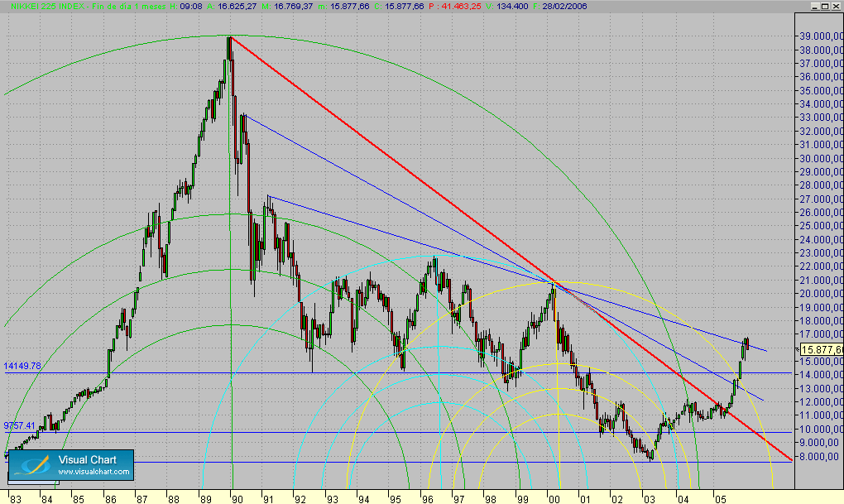
Task: Click the high value M: 16.769,37
Action: (287, 7)
